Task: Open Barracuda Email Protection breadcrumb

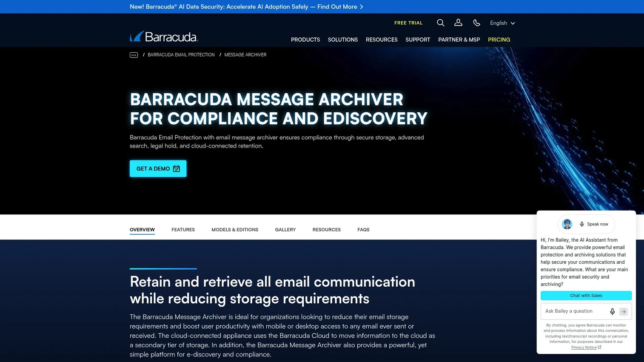Action: point(181,55)
